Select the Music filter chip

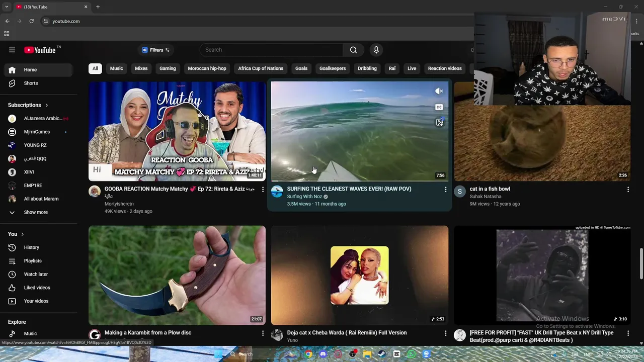click(x=116, y=68)
